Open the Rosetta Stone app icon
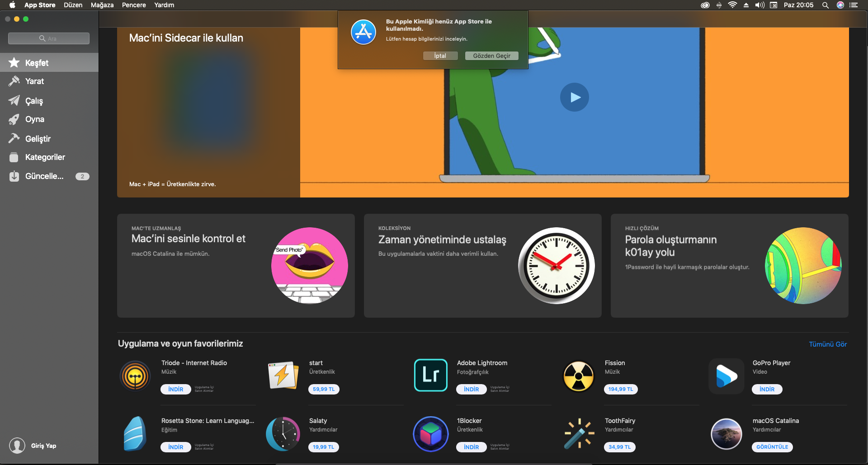 click(135, 434)
